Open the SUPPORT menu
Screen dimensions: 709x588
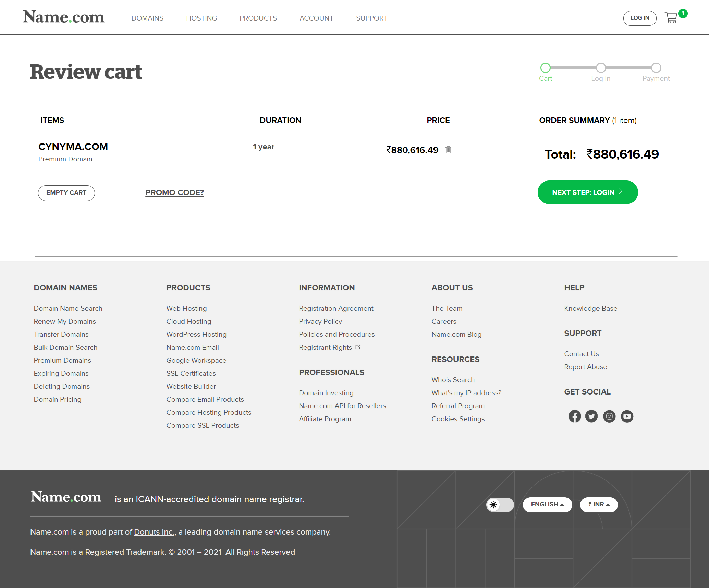(x=371, y=18)
